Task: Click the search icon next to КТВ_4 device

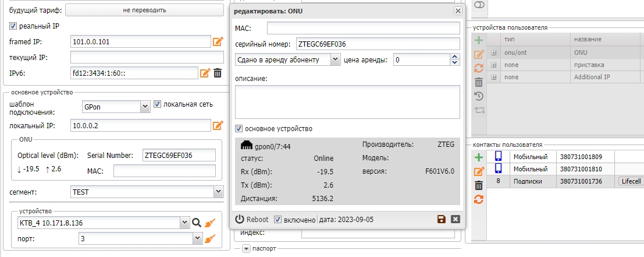Action: [197, 222]
